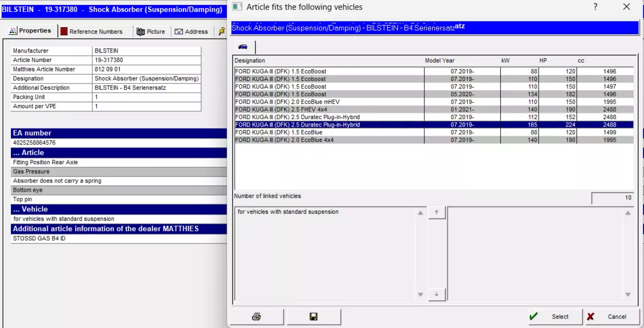Click the printer icon button
The image size is (644, 328).
(256, 317)
